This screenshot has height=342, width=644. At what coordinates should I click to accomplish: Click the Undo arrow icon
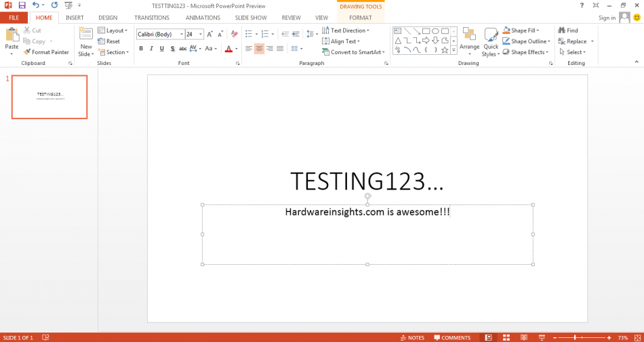tap(36, 5)
